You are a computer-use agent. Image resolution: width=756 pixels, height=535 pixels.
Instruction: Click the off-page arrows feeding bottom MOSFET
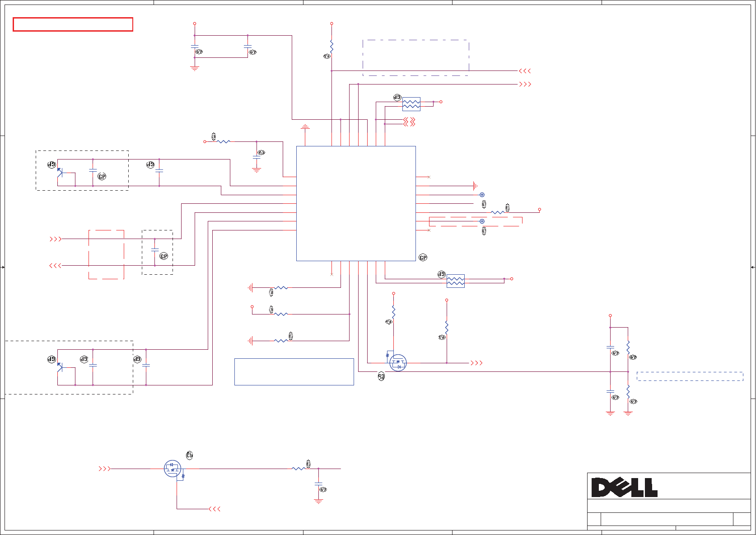tap(104, 469)
